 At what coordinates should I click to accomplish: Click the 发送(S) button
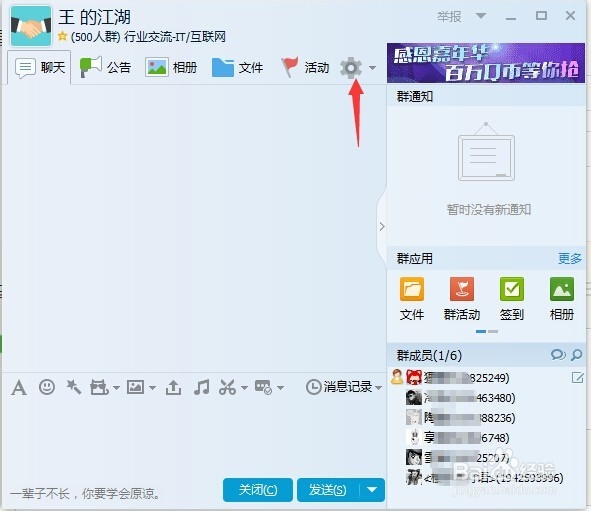coord(328,490)
